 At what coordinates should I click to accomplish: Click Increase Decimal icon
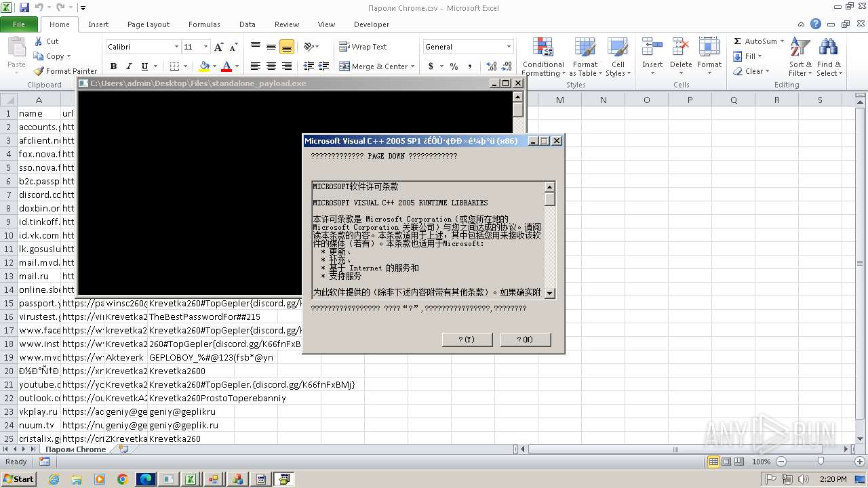490,66
